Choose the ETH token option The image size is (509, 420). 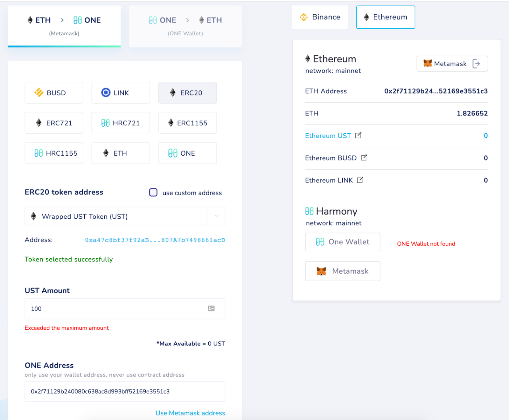pyautogui.click(x=121, y=153)
